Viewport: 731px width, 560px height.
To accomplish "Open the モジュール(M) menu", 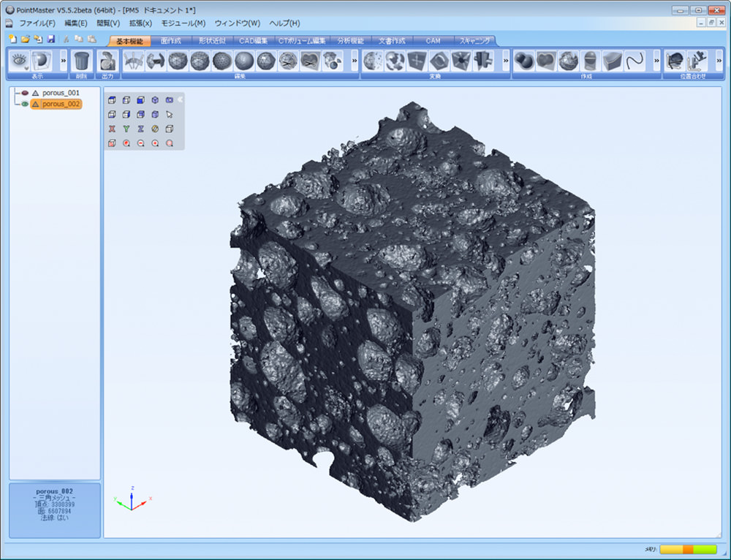I will 183,23.
